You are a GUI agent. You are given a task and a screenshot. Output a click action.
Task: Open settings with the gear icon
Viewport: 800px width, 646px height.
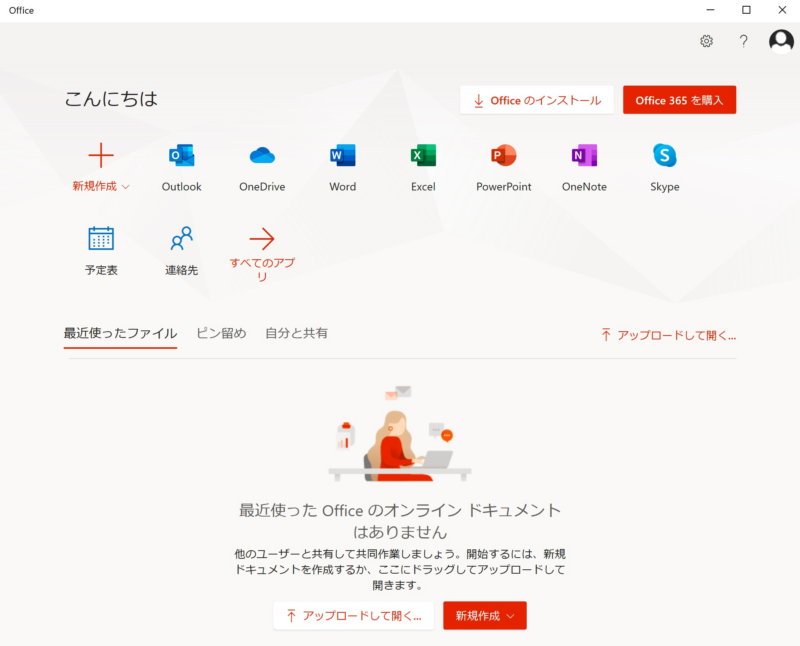click(x=706, y=41)
